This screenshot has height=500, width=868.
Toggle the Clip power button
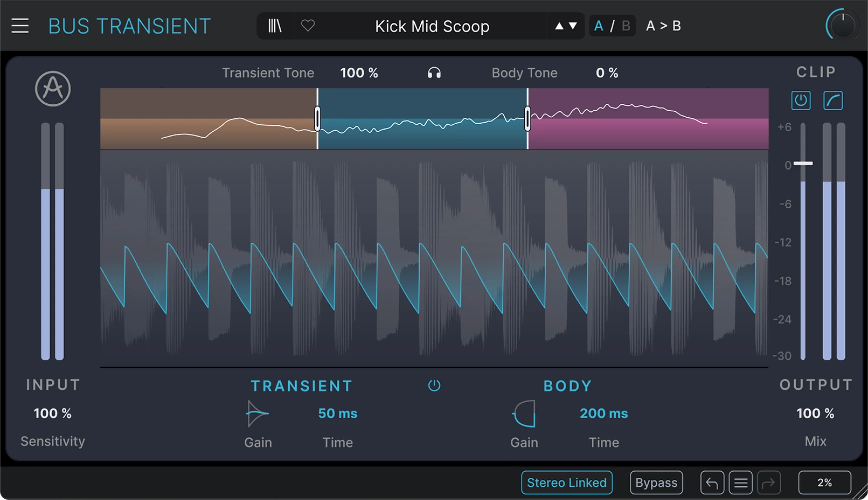800,100
